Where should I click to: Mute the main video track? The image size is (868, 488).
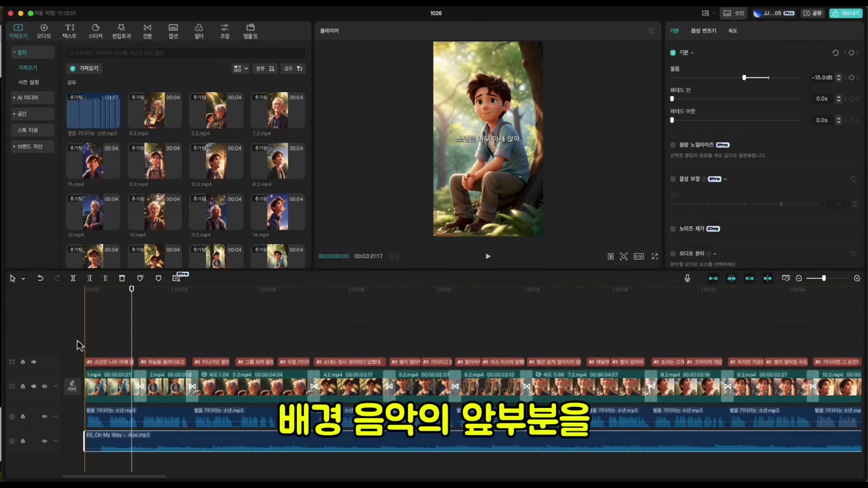pos(45,387)
